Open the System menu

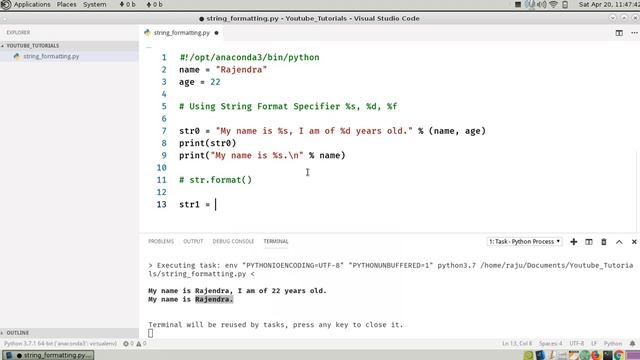pyautogui.click(x=95, y=4)
